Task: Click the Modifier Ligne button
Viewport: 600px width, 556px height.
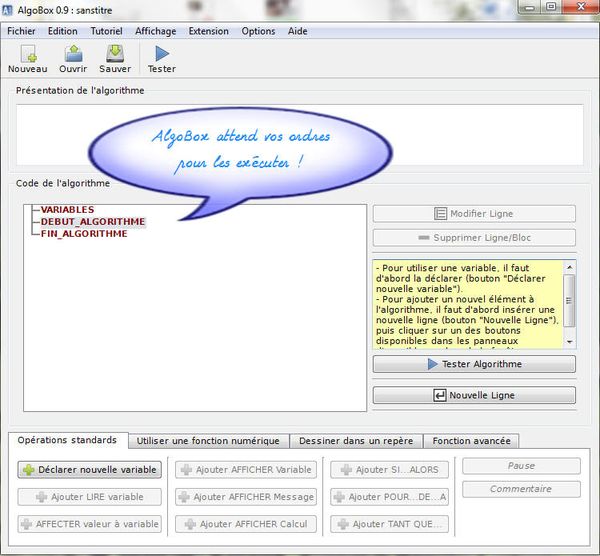Action: (x=474, y=214)
